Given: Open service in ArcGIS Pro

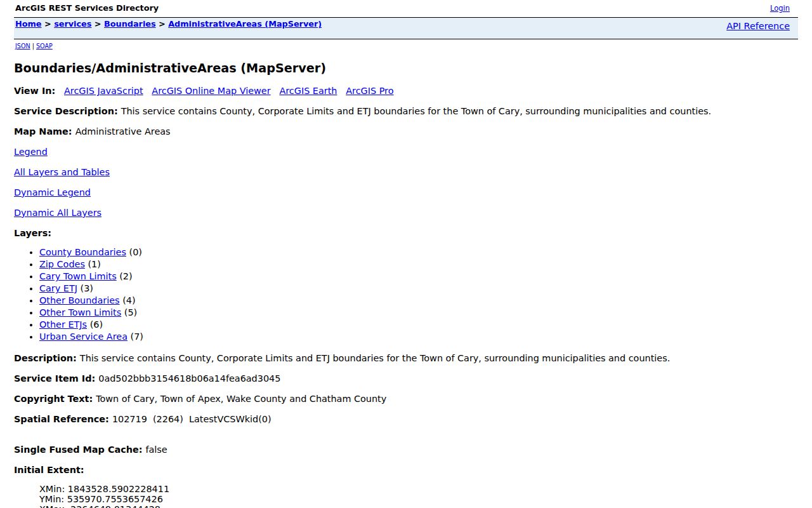Looking at the screenshot, I should click(x=370, y=91).
